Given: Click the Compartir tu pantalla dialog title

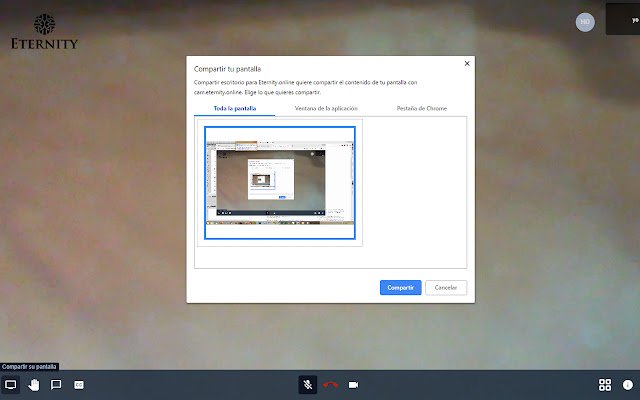Looking at the screenshot, I should click(227, 69).
